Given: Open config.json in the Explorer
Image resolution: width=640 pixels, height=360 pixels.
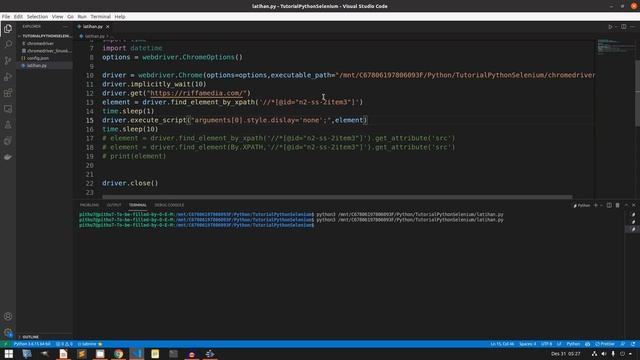Looking at the screenshot, I should 38,58.
